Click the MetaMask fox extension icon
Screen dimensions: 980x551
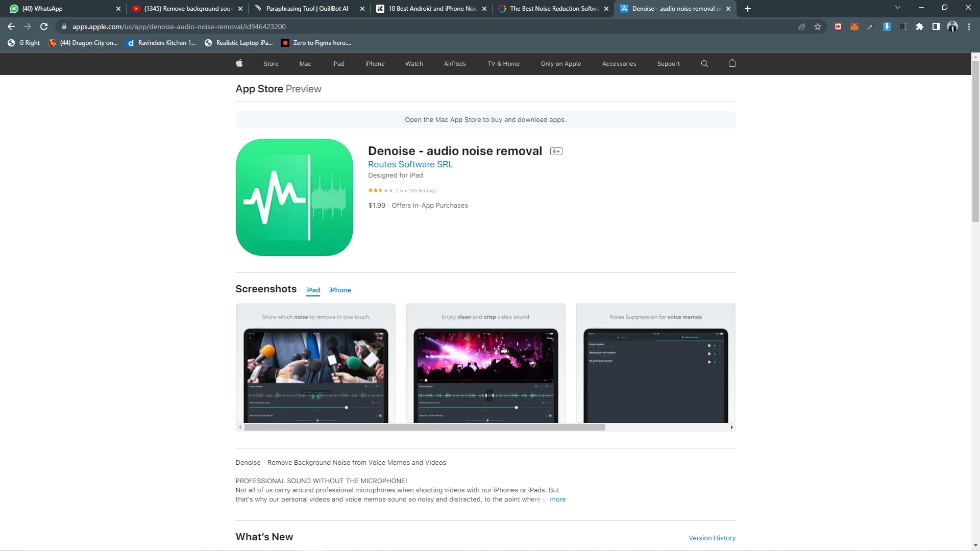tap(854, 27)
